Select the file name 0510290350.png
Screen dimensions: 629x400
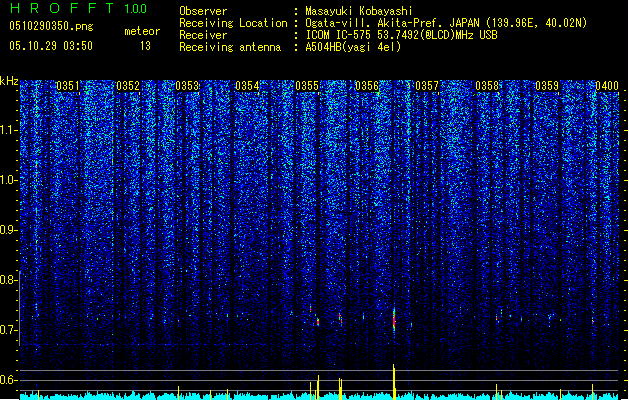pyautogui.click(x=51, y=26)
